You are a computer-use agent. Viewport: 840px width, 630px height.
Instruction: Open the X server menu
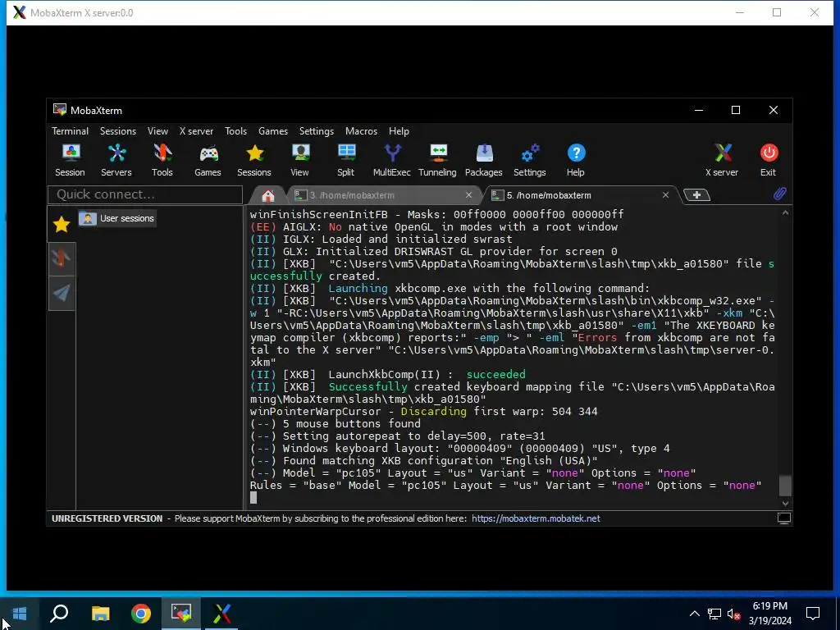[196, 131]
